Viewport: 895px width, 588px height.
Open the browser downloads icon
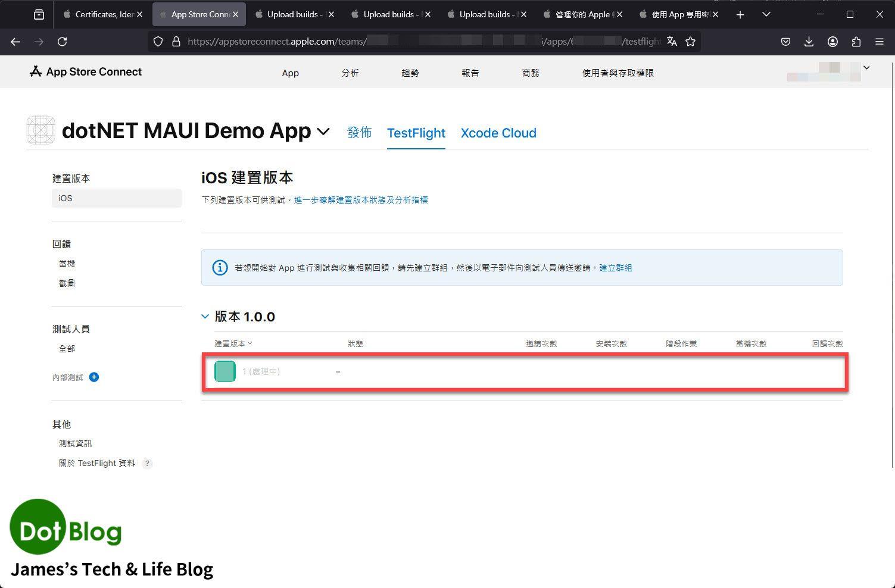[809, 41]
